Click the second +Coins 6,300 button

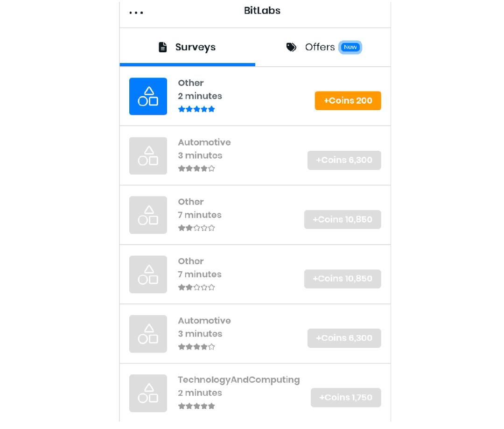pyautogui.click(x=344, y=338)
